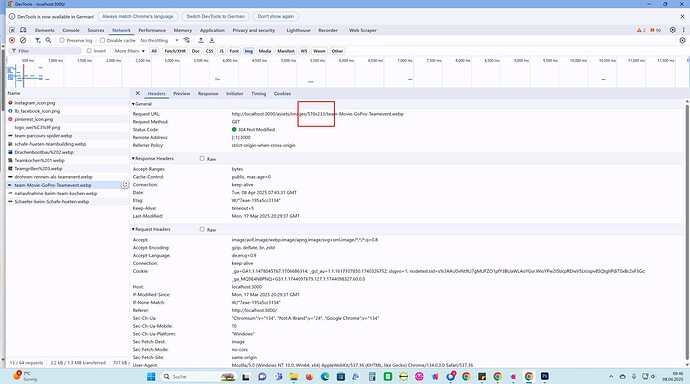Screen dimensions: 690x384
Task: Open Microsoft Edge from the taskbar
Action: coord(325,377)
